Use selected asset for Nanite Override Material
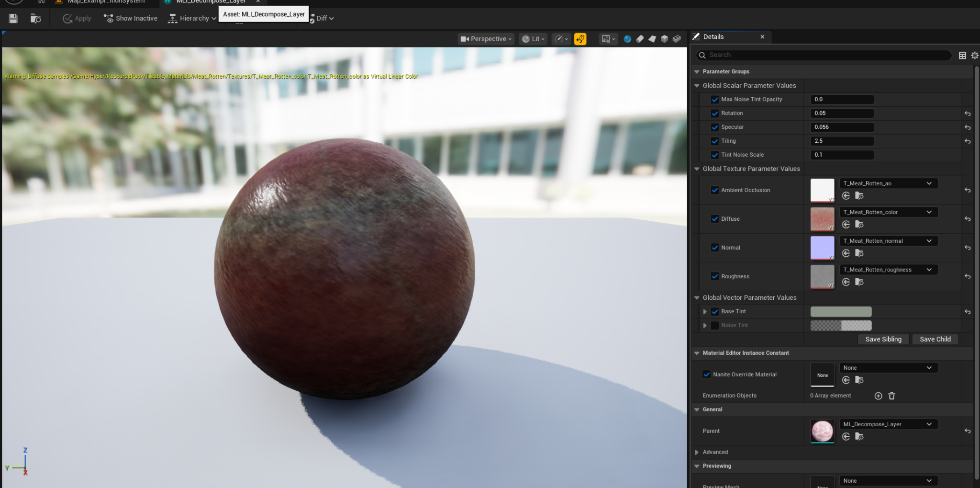The width and height of the screenshot is (980, 488). pyautogui.click(x=846, y=380)
